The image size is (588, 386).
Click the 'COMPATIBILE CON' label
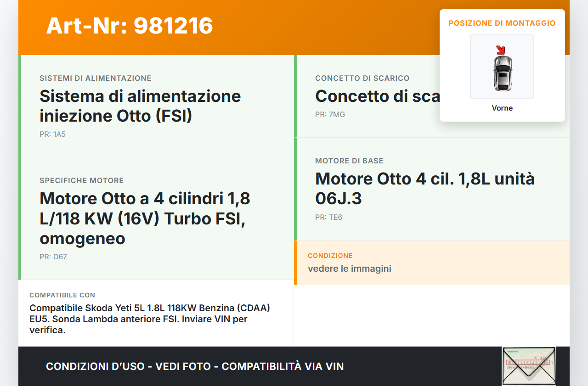click(x=62, y=295)
